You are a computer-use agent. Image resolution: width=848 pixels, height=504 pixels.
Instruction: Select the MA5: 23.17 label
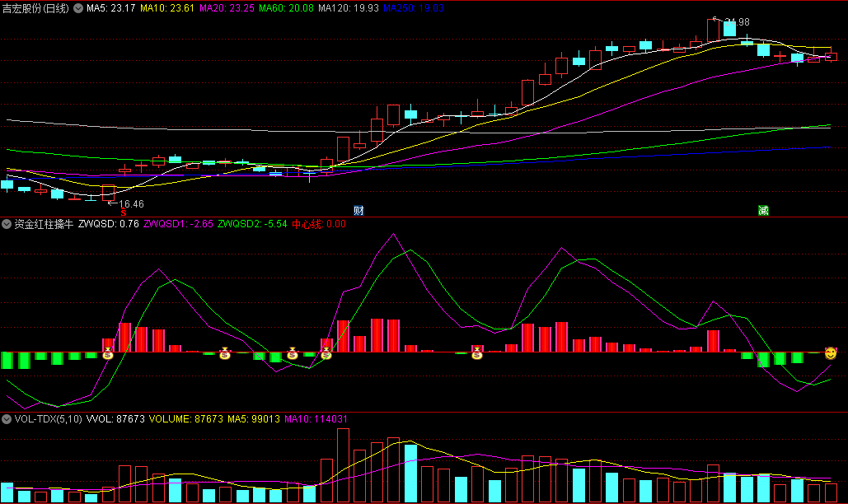tap(111, 8)
